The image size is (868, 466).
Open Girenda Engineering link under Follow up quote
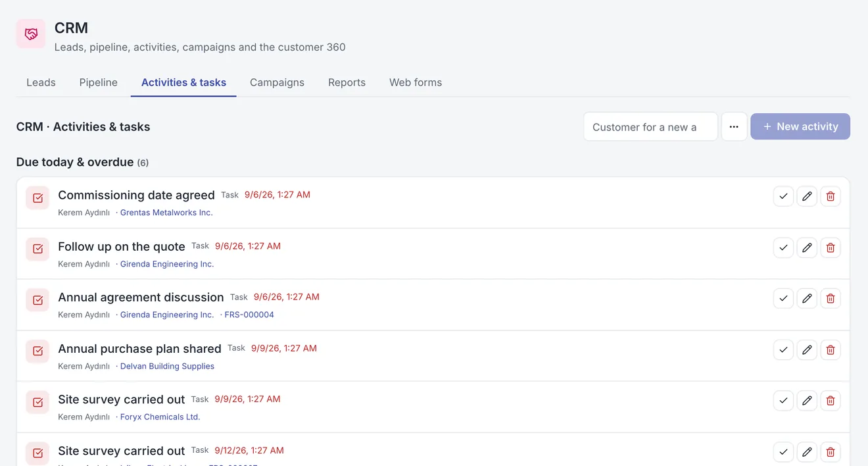(x=167, y=264)
